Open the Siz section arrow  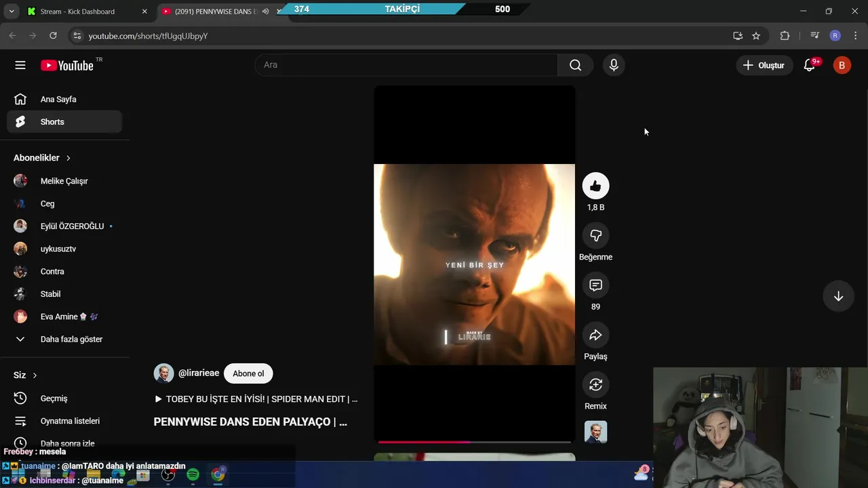pos(35,375)
